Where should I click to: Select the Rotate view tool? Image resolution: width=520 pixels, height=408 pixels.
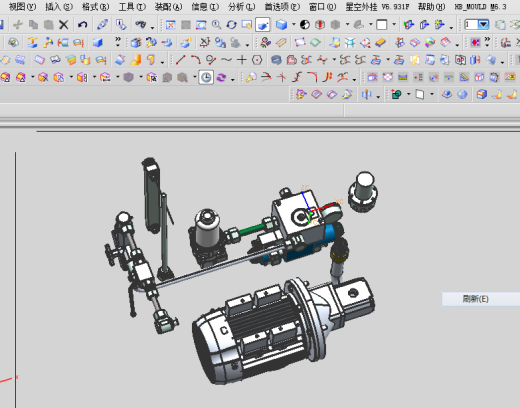pyautogui.click(x=231, y=25)
